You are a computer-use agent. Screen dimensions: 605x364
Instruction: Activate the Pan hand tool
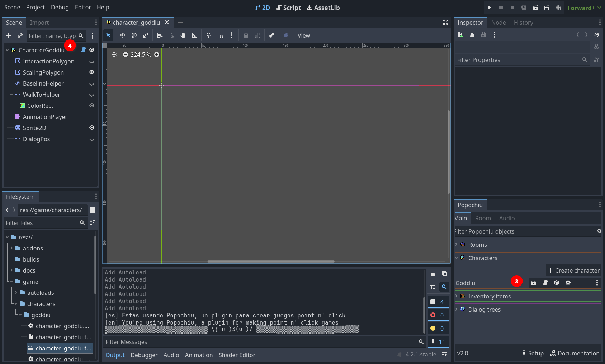pyautogui.click(x=183, y=35)
